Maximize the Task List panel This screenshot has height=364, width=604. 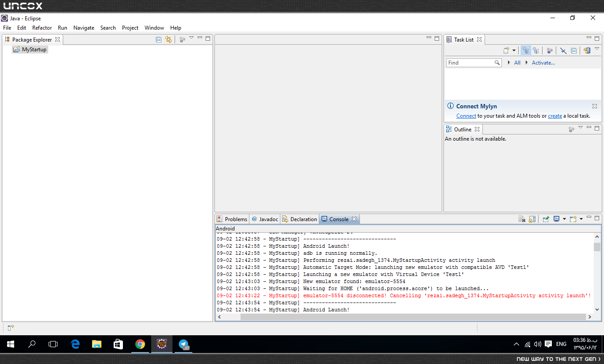tap(597, 38)
